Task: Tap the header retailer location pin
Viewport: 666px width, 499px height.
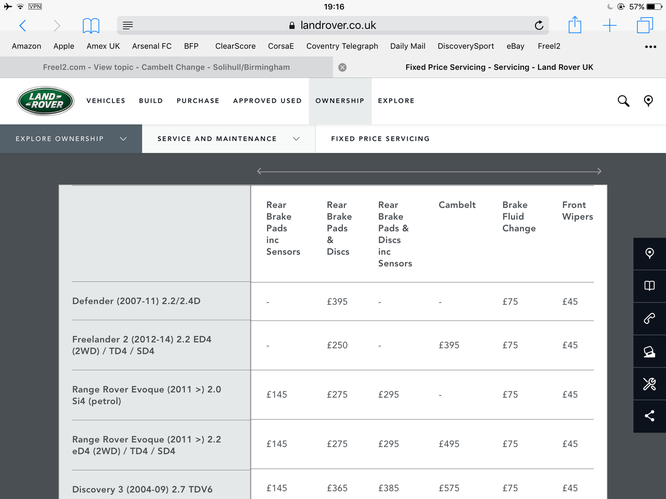Action: pos(648,101)
